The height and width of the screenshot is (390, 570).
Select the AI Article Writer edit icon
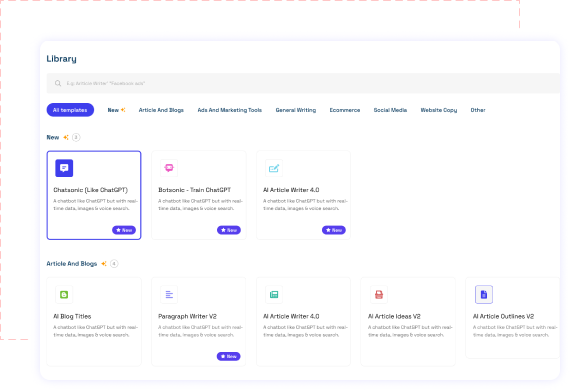(x=274, y=168)
